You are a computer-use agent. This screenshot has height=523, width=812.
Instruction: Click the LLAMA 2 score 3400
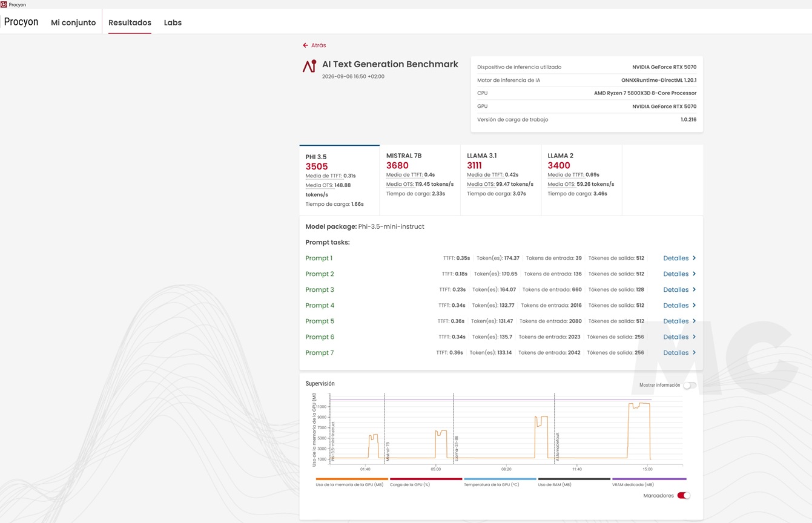click(559, 165)
